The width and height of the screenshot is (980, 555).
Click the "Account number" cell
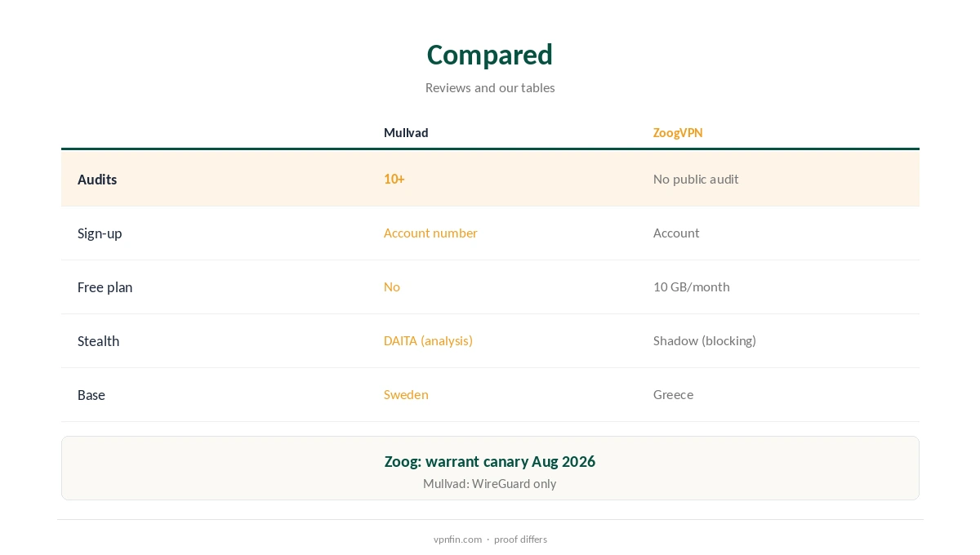430,233
